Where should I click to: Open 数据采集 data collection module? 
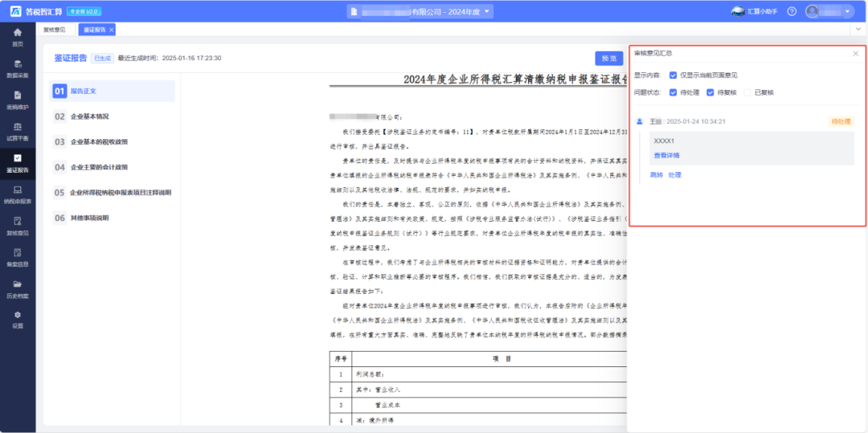[x=18, y=68]
